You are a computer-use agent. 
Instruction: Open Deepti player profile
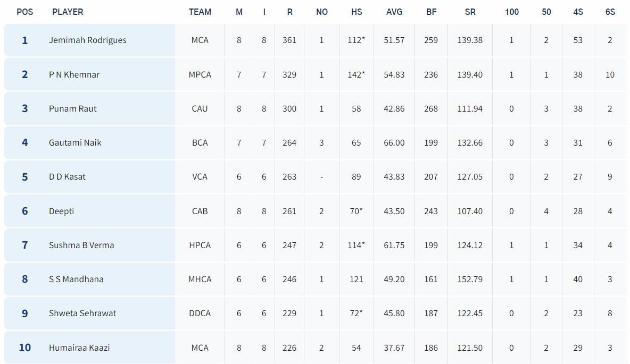[61, 211]
